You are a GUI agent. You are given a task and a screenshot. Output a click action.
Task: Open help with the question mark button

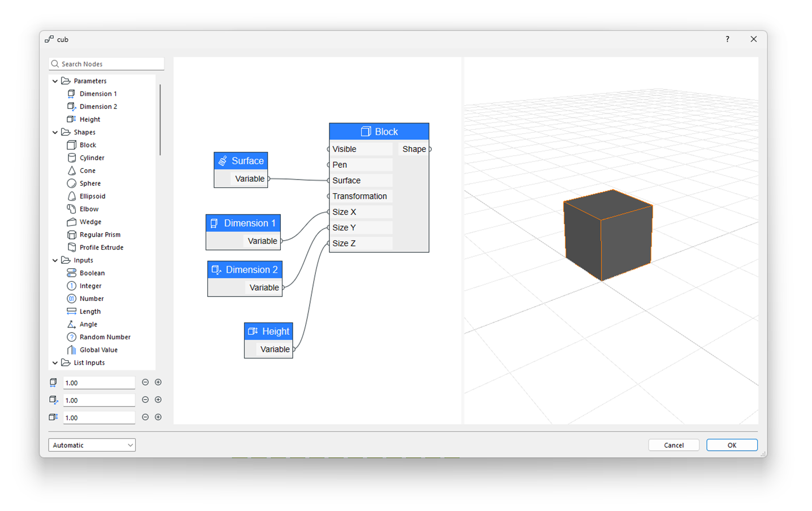click(727, 39)
